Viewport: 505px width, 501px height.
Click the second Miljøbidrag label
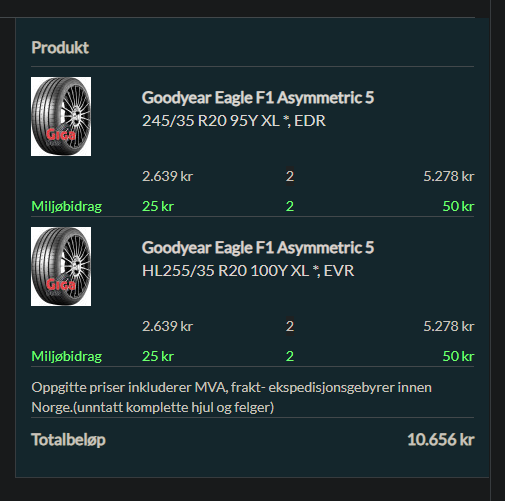[x=67, y=357]
